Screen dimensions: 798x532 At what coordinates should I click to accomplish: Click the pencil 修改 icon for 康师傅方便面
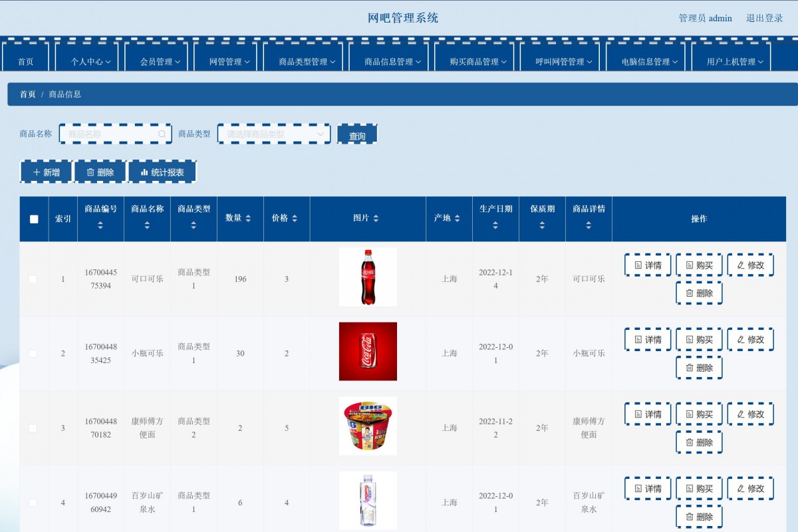click(x=741, y=414)
